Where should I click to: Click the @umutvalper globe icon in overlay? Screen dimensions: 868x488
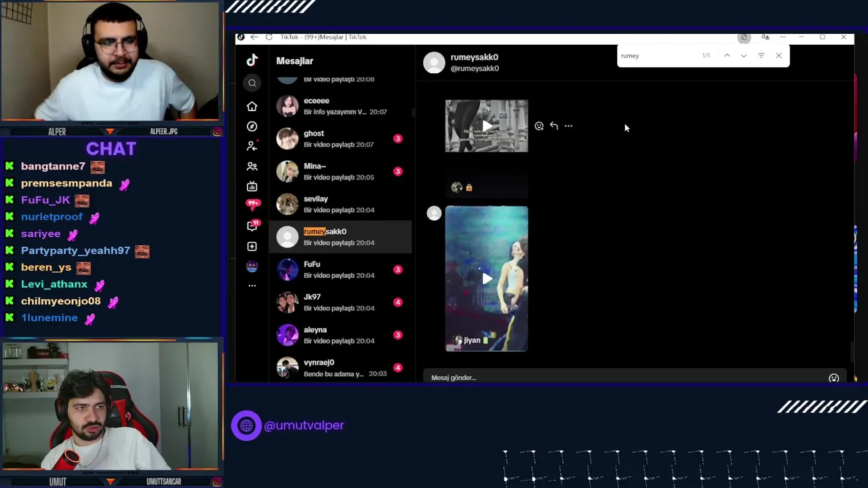point(246,426)
